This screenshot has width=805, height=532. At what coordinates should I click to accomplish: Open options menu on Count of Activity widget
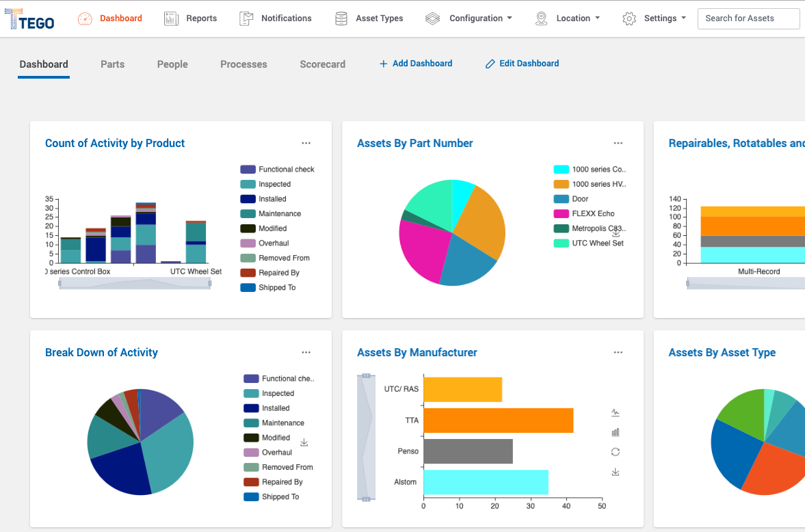pyautogui.click(x=306, y=143)
